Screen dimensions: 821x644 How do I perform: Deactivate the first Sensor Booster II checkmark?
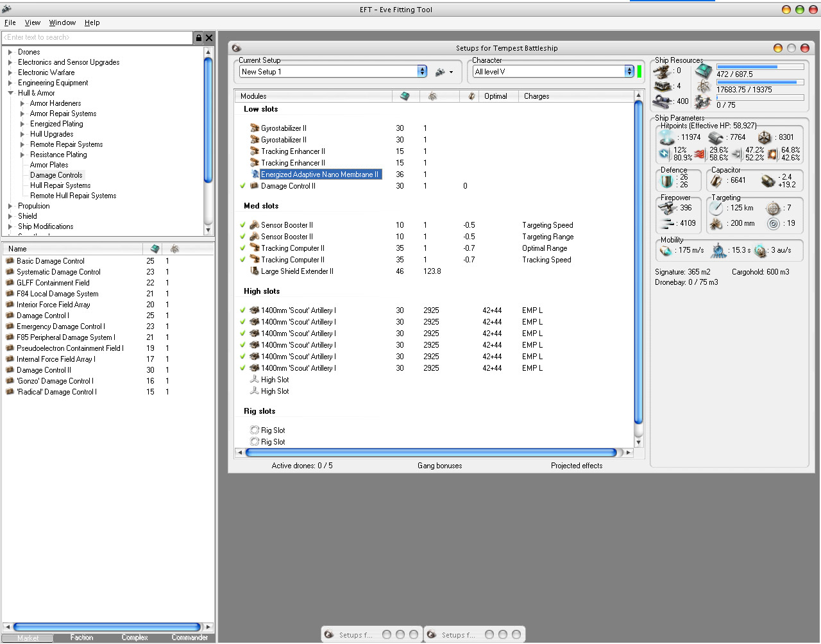point(243,225)
